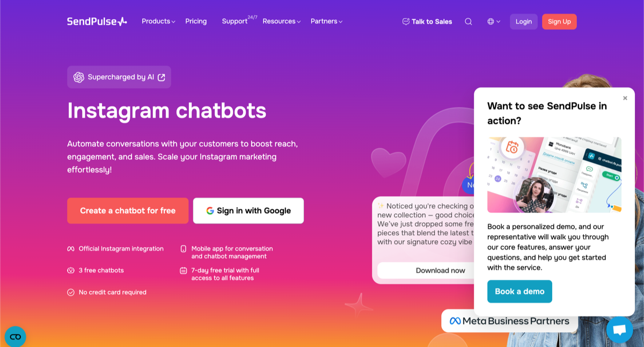Click Create a chatbot for free
644x347 pixels.
[x=128, y=211]
